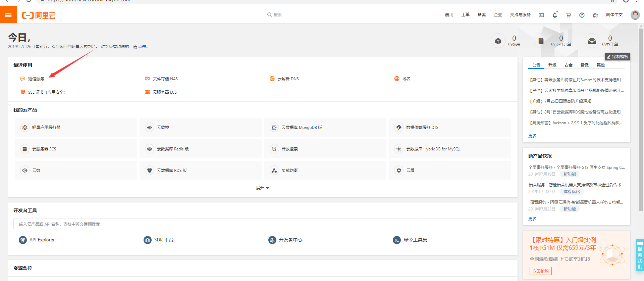The height and width of the screenshot is (281, 644).
Task: Open 命令工具集 icon
Action: pyautogui.click(x=397, y=240)
